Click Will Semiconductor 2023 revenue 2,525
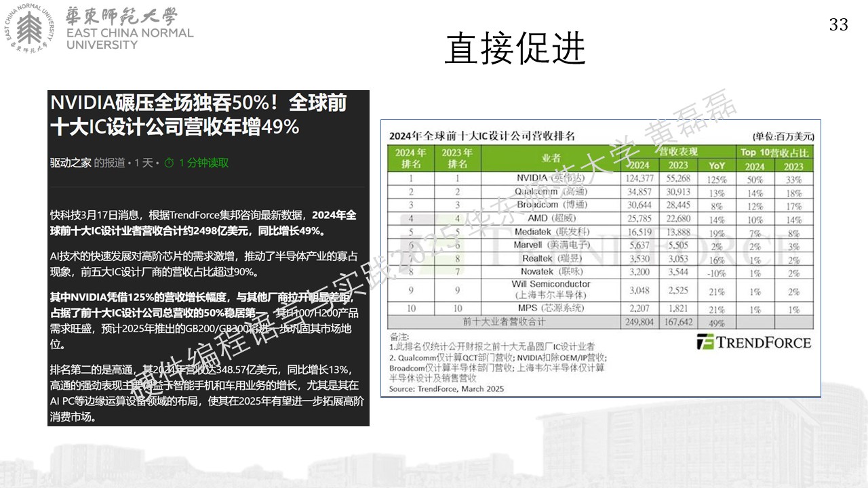The width and height of the screenshot is (868, 488). click(679, 290)
